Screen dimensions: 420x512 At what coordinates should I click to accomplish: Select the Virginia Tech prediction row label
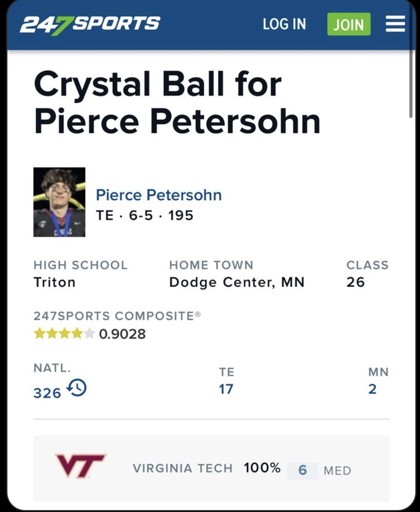(x=183, y=468)
